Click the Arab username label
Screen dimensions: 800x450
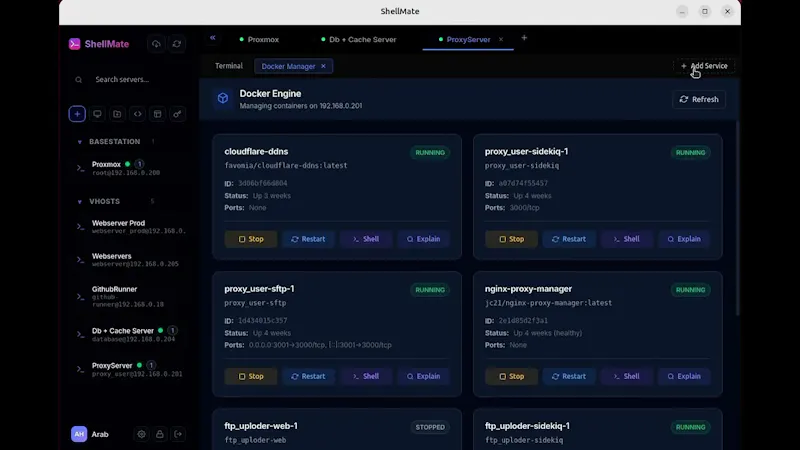(100, 434)
